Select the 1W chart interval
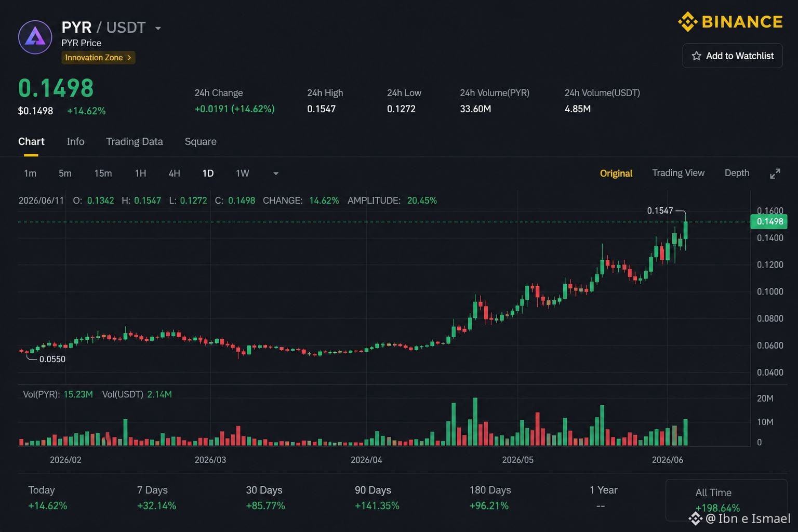This screenshot has height=532, width=798. tap(243, 173)
